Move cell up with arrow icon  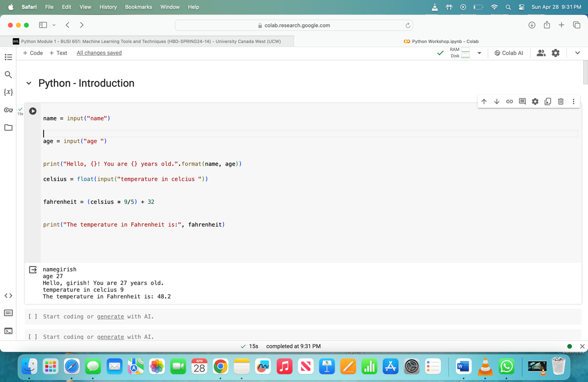[x=484, y=102]
